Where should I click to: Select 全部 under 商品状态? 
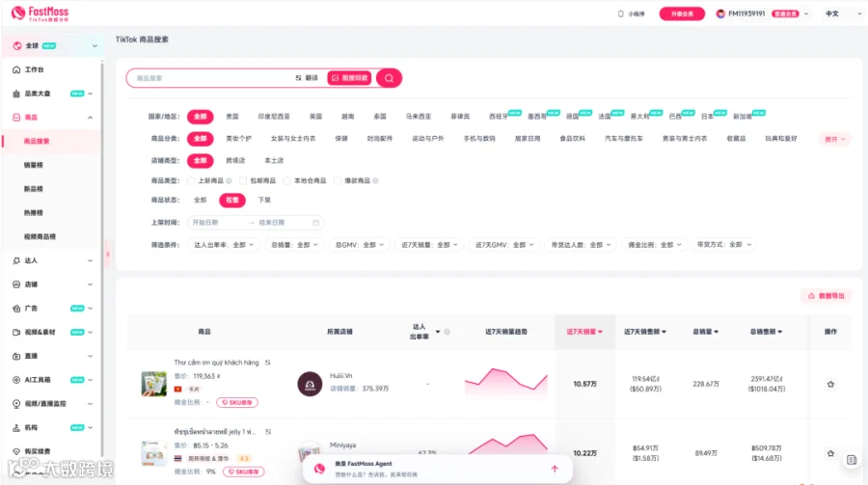tap(201, 200)
